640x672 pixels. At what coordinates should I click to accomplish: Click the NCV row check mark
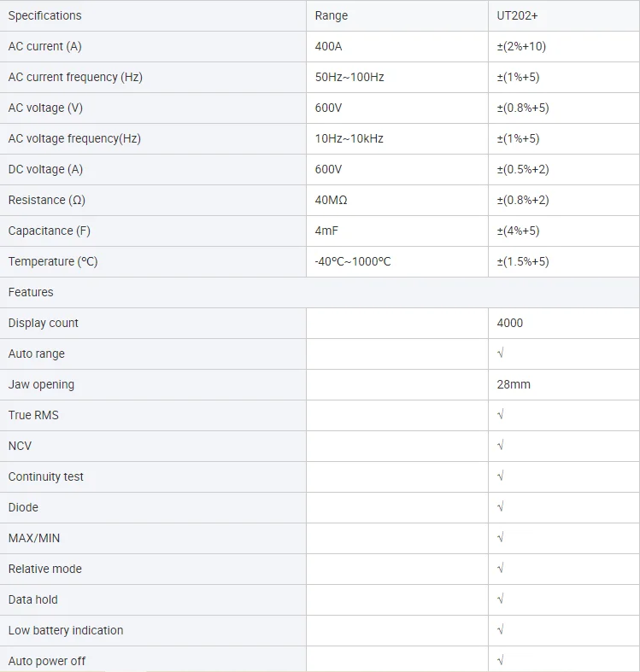pyautogui.click(x=501, y=446)
